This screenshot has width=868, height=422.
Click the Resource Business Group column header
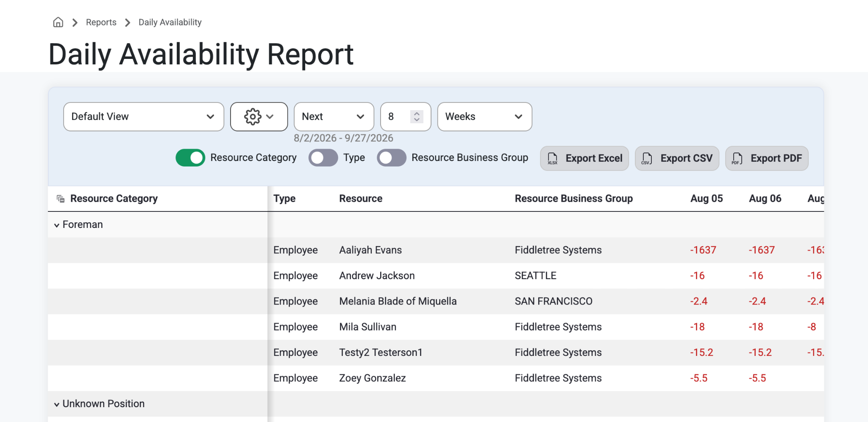click(573, 198)
